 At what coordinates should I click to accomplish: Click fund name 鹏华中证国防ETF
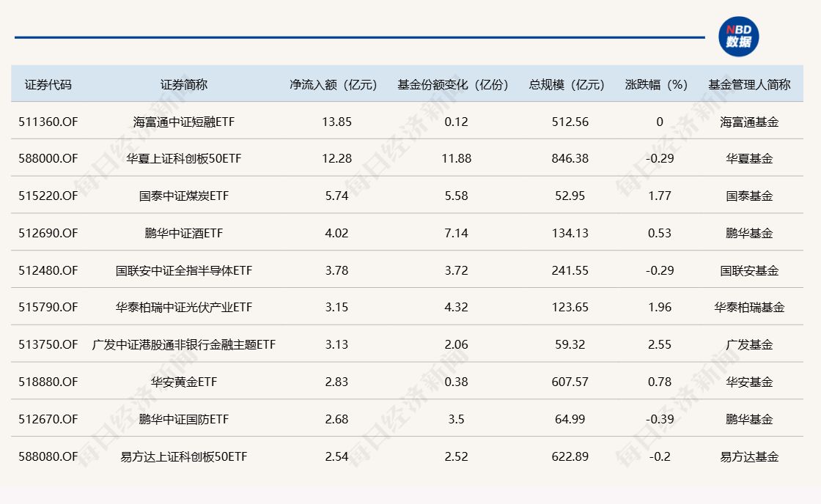(x=184, y=419)
